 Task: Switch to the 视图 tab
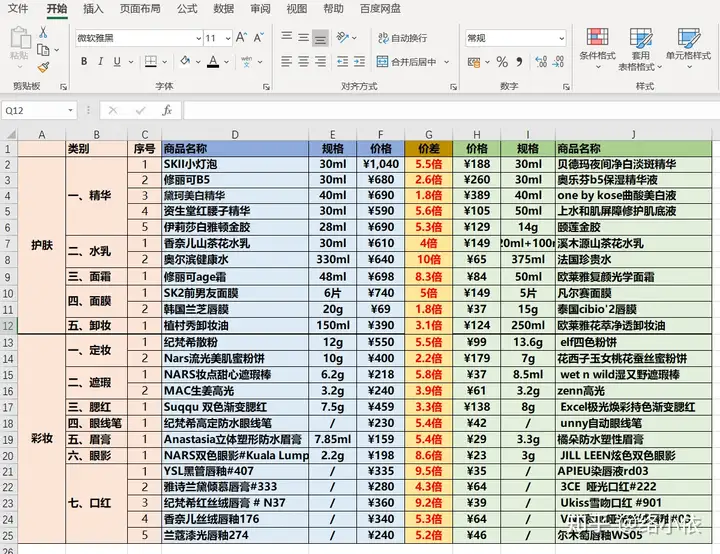297,8
